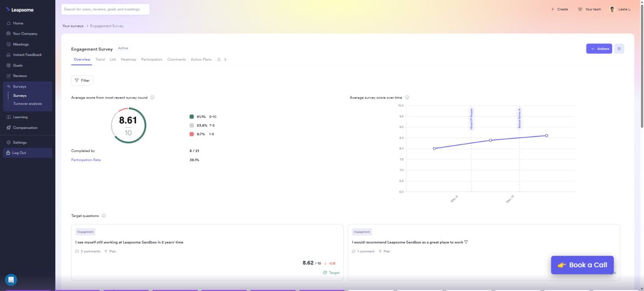
Task: Open the Filter panel
Action: (82, 80)
